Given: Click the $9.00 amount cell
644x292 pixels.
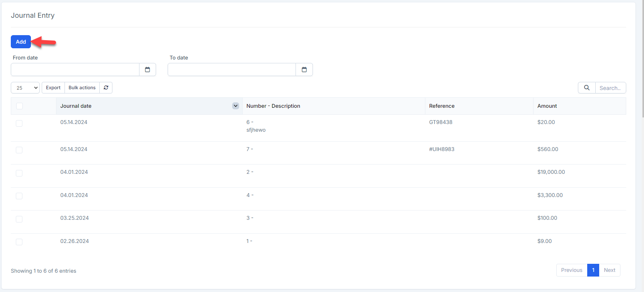Looking at the screenshot, I should click(x=544, y=241).
